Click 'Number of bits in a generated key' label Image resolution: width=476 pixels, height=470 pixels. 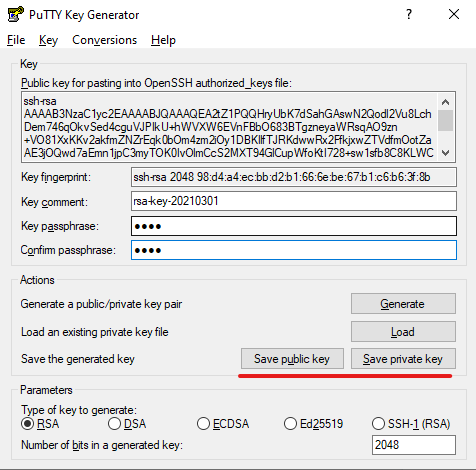click(x=102, y=445)
